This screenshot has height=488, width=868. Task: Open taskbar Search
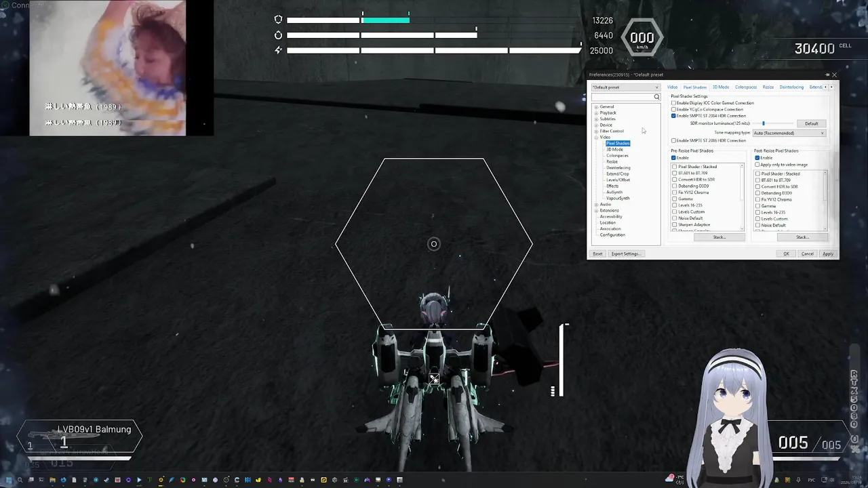[x=20, y=480]
